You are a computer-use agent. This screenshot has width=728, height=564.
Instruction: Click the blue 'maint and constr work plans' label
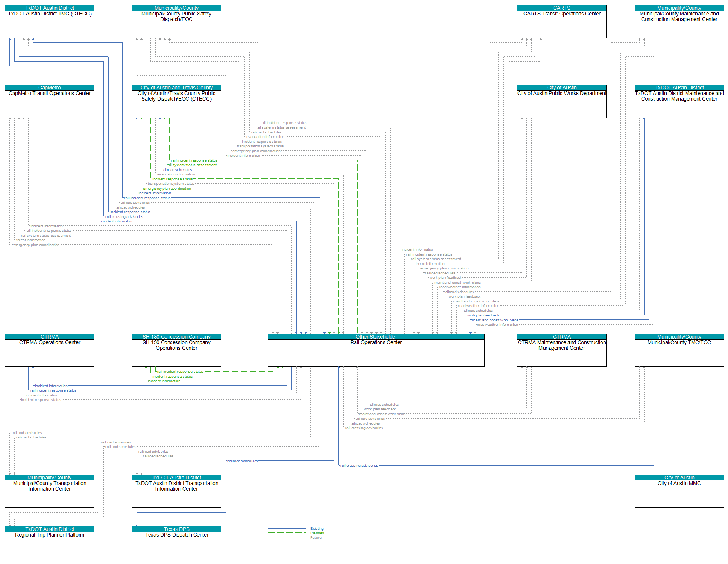pos(495,320)
